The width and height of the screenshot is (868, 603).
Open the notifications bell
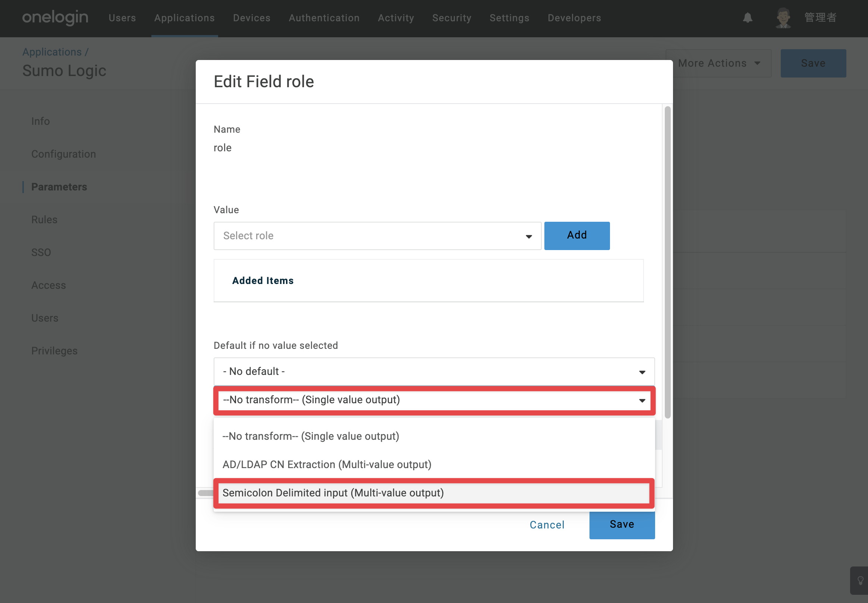(748, 18)
